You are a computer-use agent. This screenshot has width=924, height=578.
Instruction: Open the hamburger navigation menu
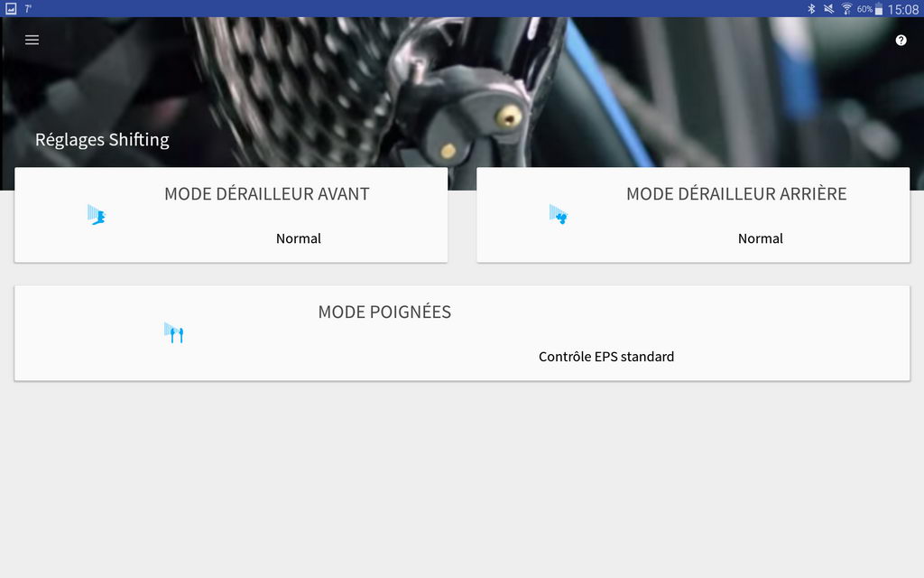(x=32, y=40)
